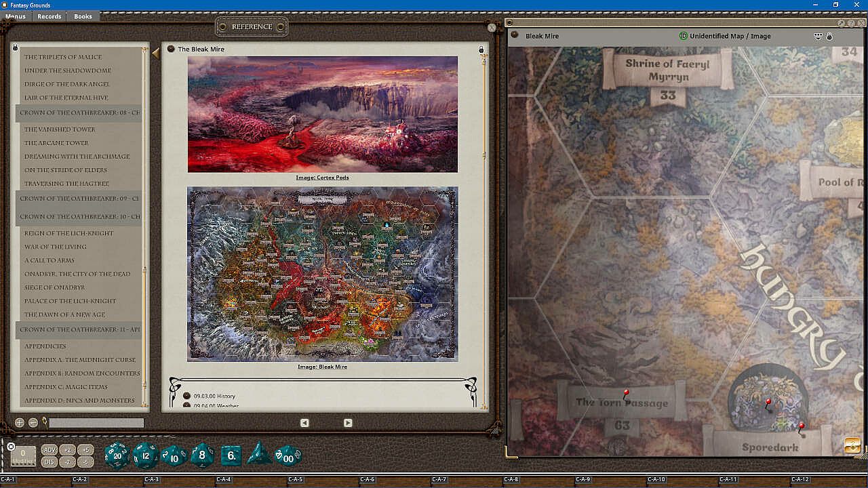Image resolution: width=868 pixels, height=488 pixels.
Task: Expand Crown of the Oathbreaker: 10 chapter
Action: click(x=79, y=217)
